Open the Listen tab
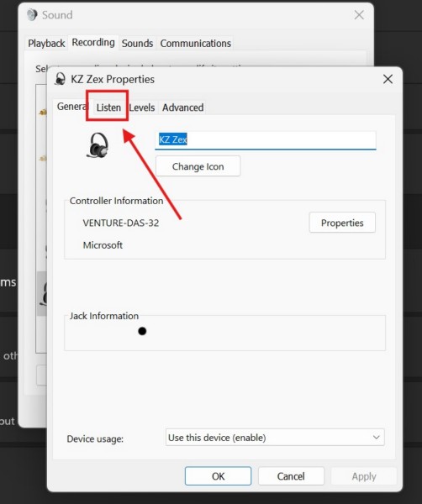This screenshot has width=422, height=504. (108, 108)
